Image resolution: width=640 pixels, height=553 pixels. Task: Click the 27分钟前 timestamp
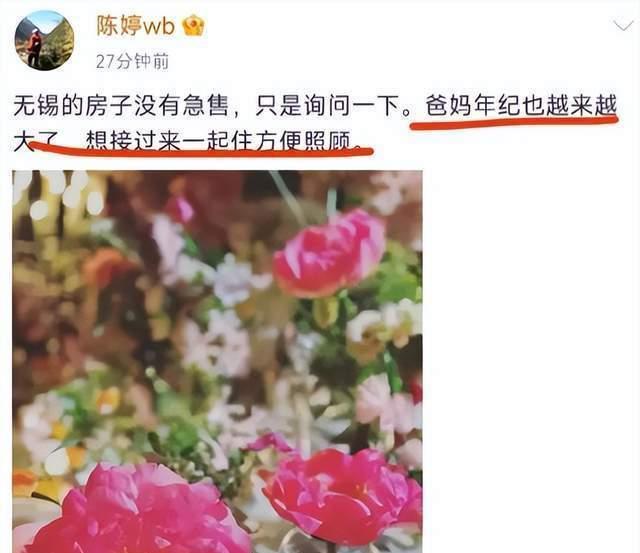(132, 61)
